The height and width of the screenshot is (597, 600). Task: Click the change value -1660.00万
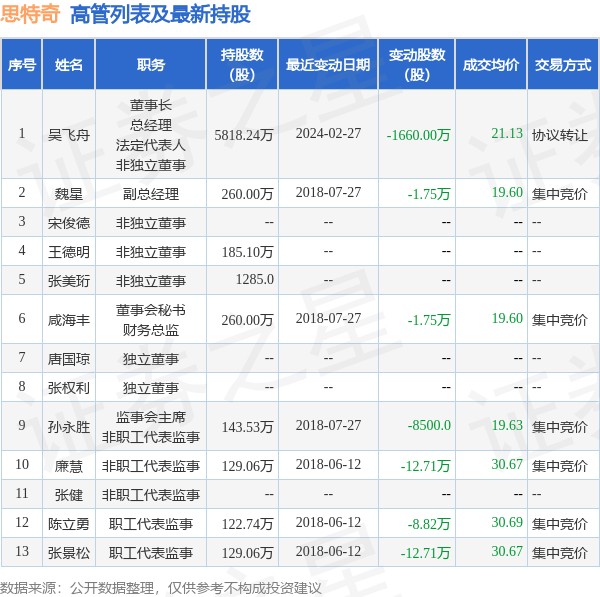418,135
